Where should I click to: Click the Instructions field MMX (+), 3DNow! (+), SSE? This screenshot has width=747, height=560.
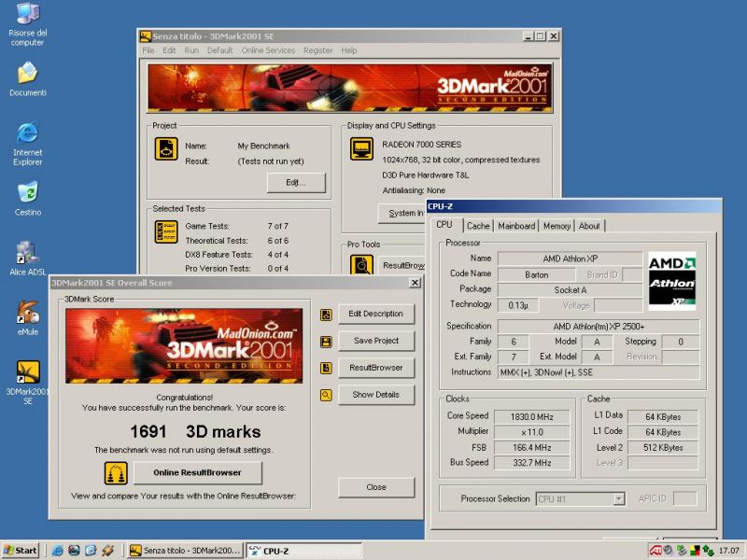pyautogui.click(x=599, y=372)
